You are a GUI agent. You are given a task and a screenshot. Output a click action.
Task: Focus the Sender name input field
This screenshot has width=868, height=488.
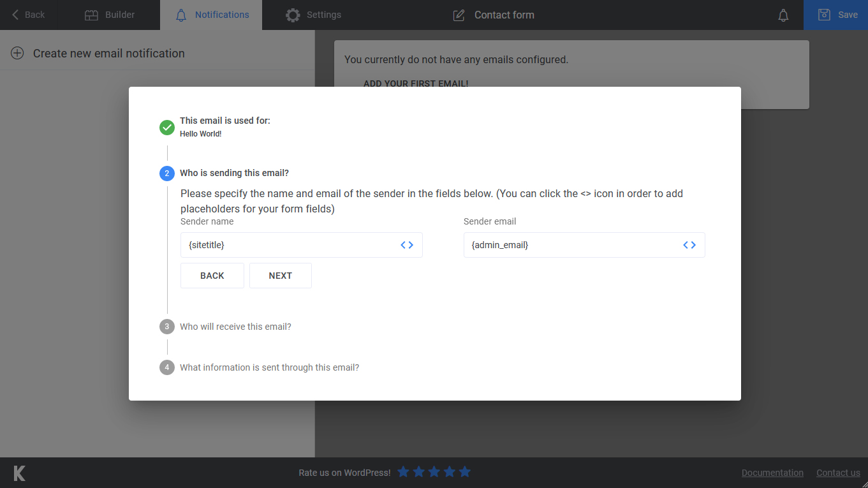pos(302,245)
